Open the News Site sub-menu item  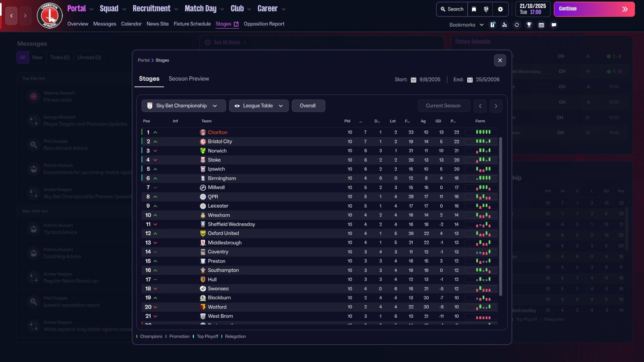[x=158, y=24]
